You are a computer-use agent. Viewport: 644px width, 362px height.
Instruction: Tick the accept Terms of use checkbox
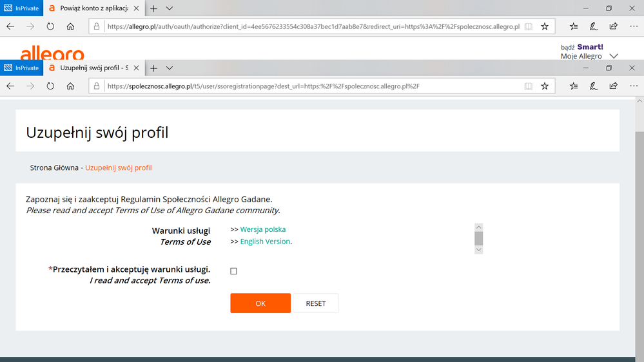pos(233,271)
